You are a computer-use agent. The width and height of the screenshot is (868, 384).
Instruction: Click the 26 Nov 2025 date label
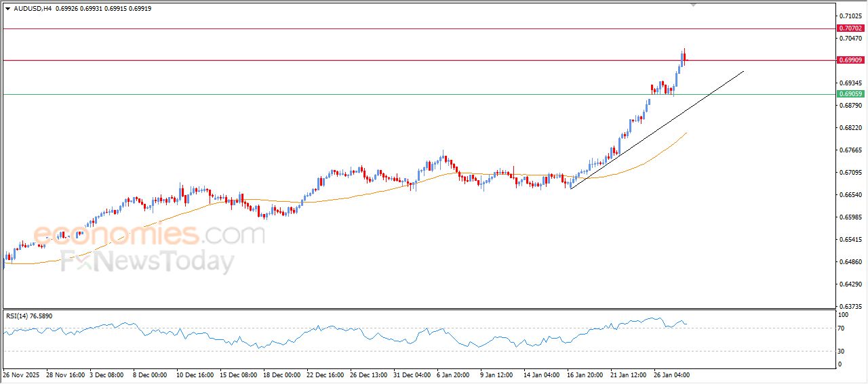[x=23, y=375]
